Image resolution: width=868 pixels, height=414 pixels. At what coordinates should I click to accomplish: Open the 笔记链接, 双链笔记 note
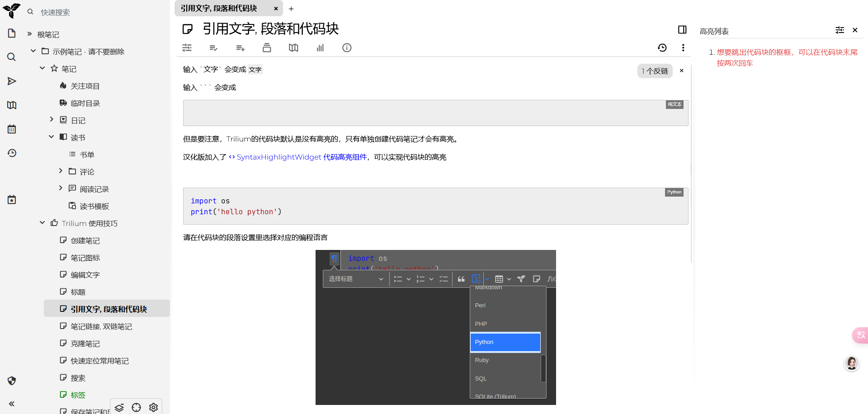tap(101, 326)
